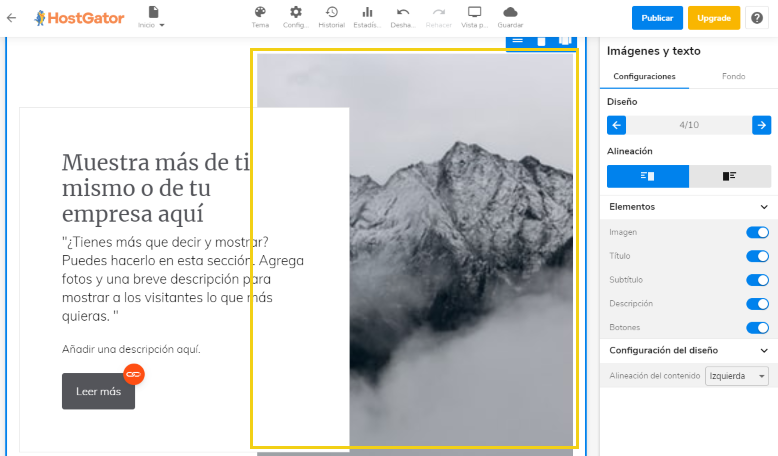Click the 'Imágenes y texto' panel title
778x456 pixels.
(653, 51)
